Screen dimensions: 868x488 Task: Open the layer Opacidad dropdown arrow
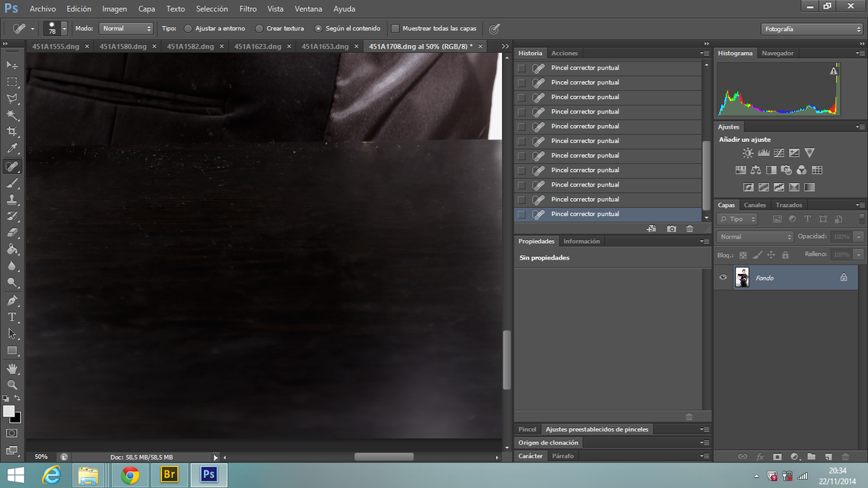(859, 236)
